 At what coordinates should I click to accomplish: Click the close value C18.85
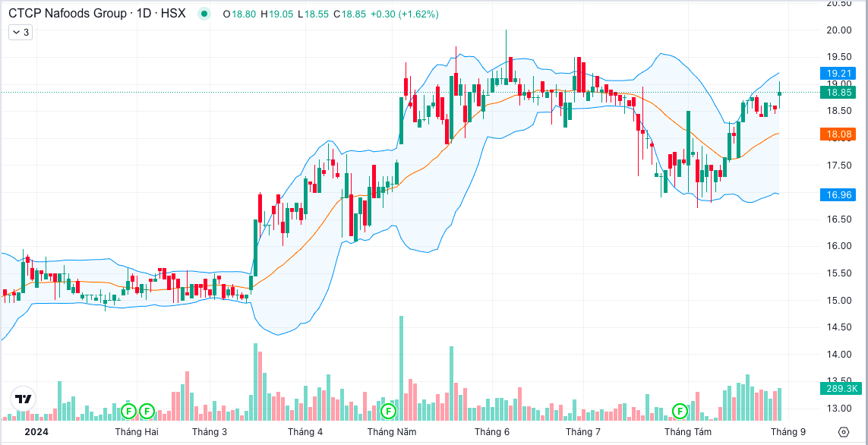pyautogui.click(x=349, y=14)
